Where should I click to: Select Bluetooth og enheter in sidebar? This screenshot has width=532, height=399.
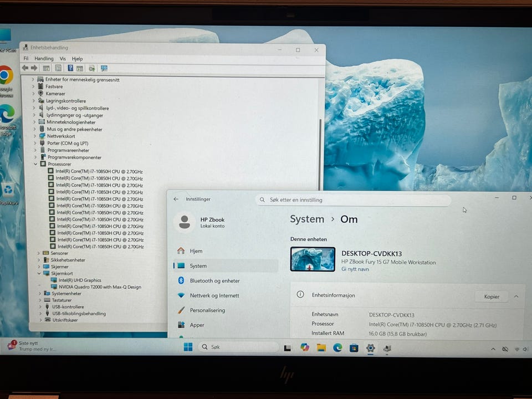(x=226, y=280)
